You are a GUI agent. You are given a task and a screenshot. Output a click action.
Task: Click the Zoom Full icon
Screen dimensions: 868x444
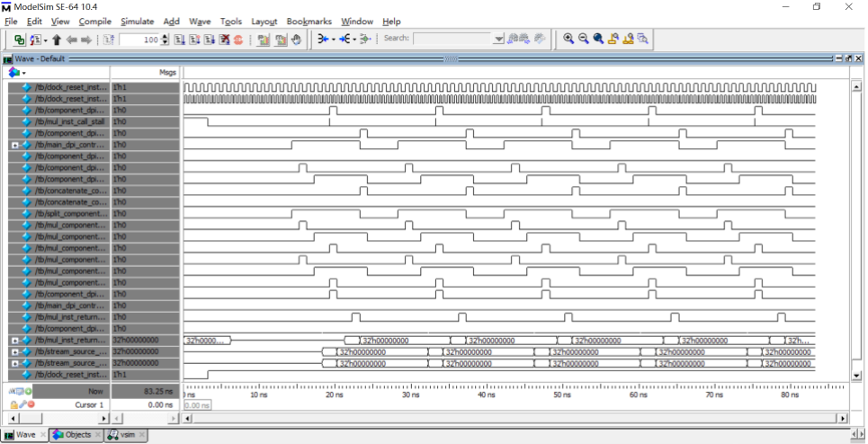[598, 38]
